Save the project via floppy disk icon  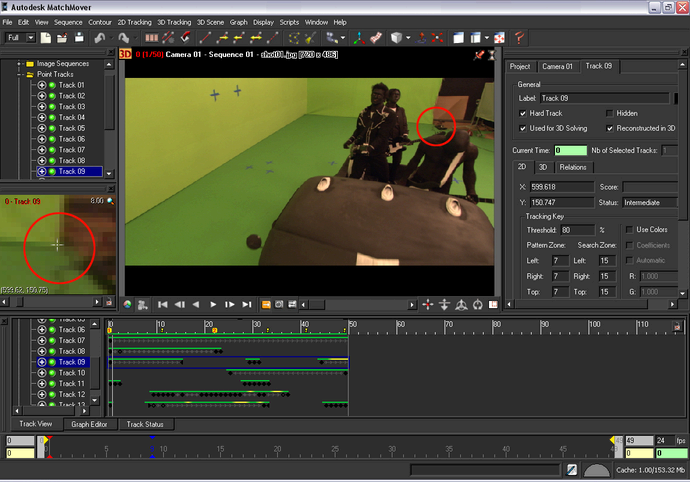(79, 38)
